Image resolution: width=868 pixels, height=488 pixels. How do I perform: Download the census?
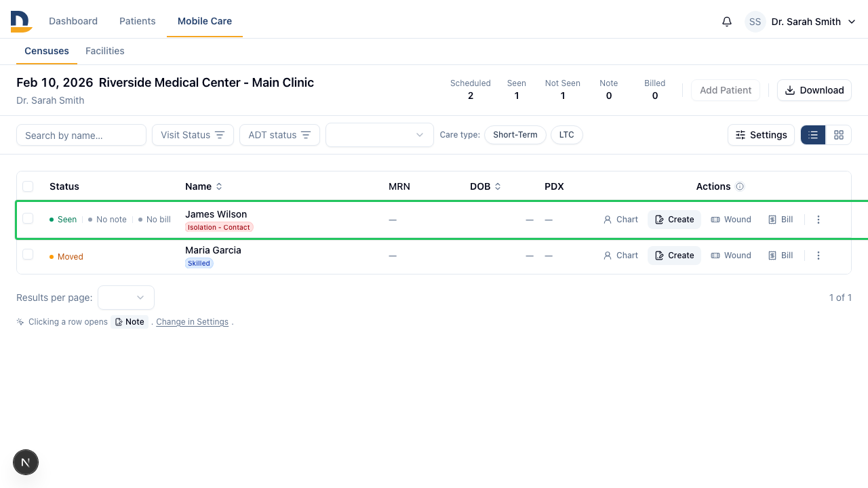[x=814, y=90]
